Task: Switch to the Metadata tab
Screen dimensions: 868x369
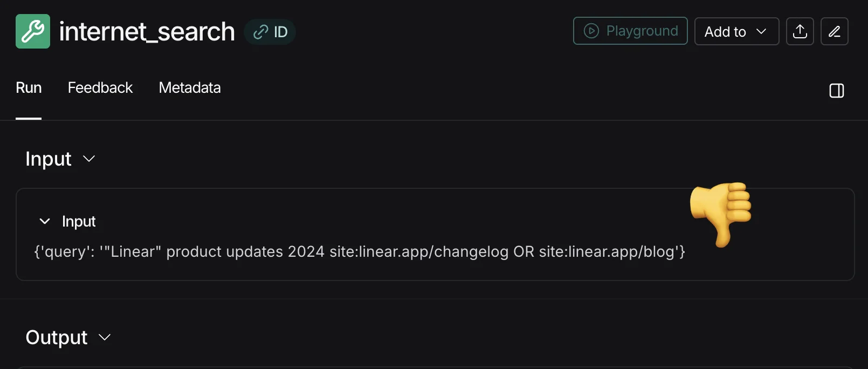Action: 190,88
